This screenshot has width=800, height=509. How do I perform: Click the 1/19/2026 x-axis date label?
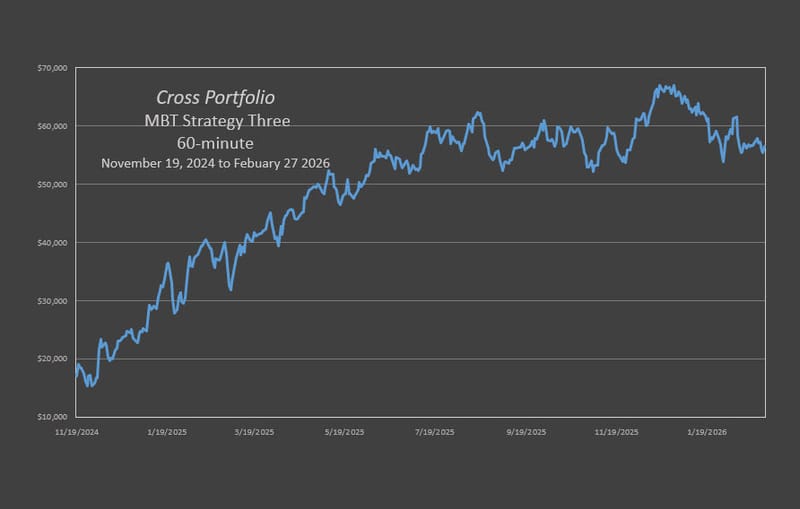pos(707,432)
